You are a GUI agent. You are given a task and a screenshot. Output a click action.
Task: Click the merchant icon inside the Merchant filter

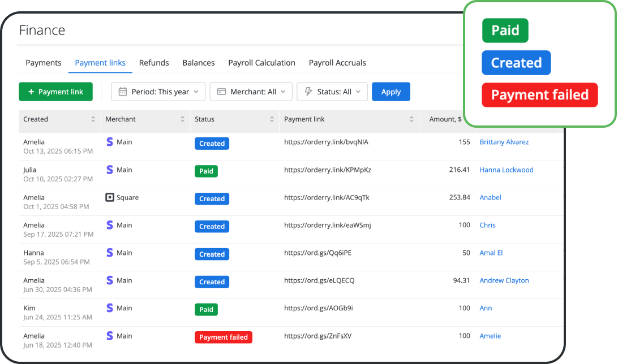click(221, 92)
